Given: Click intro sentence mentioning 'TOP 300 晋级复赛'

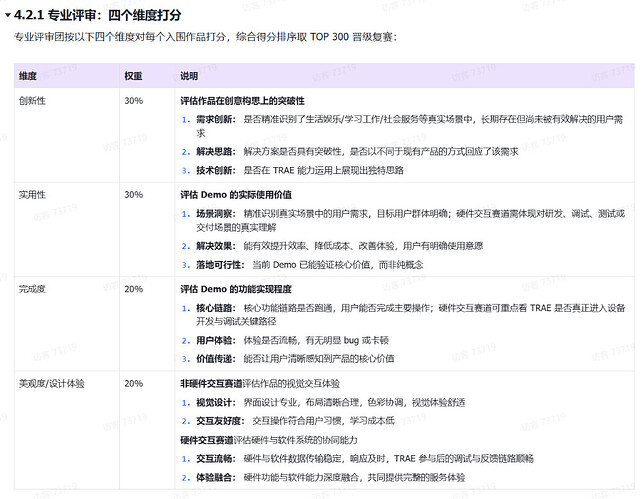Looking at the screenshot, I should (x=205, y=37).
